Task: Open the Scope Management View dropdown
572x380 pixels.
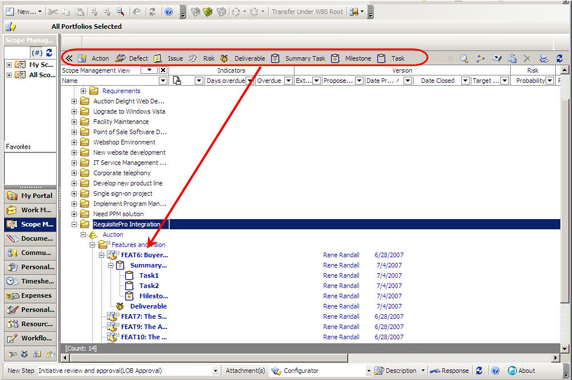Action: [x=150, y=70]
